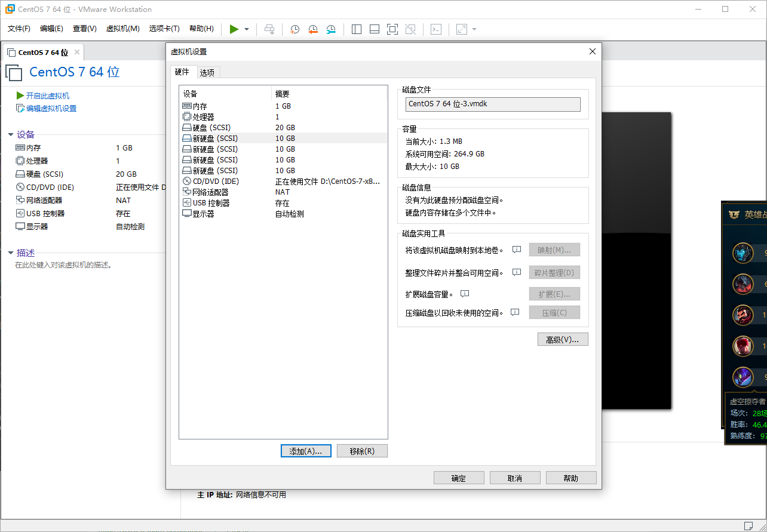This screenshot has width=767, height=532.
Task: Select USB 控制器 row in settings dialog
Action: tap(283, 202)
